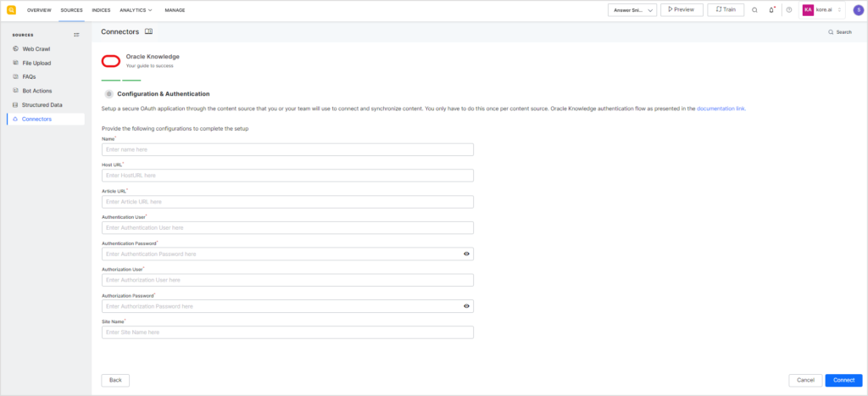This screenshot has height=396, width=868.
Task: Focus the Article URL input field
Action: pyautogui.click(x=287, y=202)
